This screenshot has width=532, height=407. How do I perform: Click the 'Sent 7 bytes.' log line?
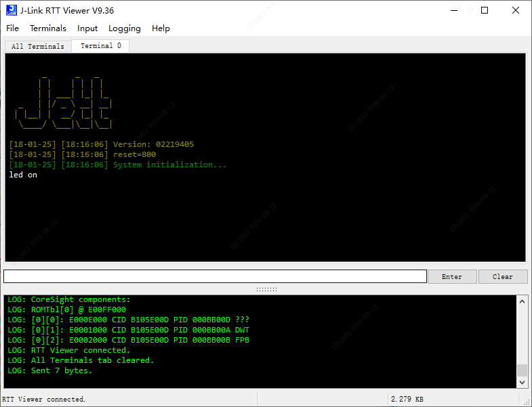(x=50, y=370)
